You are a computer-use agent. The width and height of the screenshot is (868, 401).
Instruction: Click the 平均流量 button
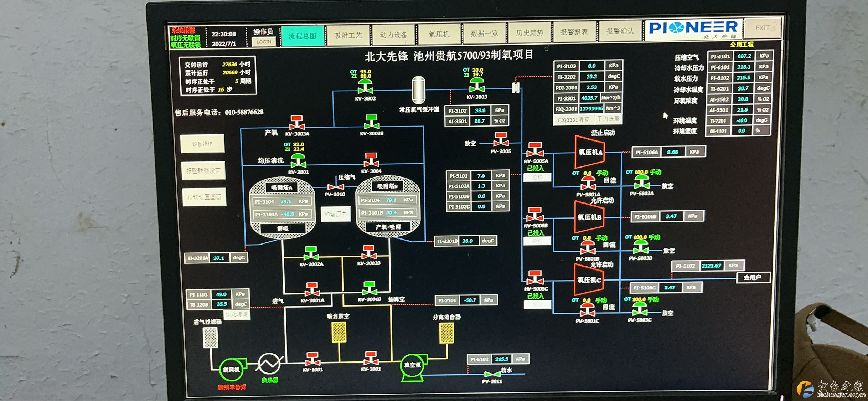[608, 119]
